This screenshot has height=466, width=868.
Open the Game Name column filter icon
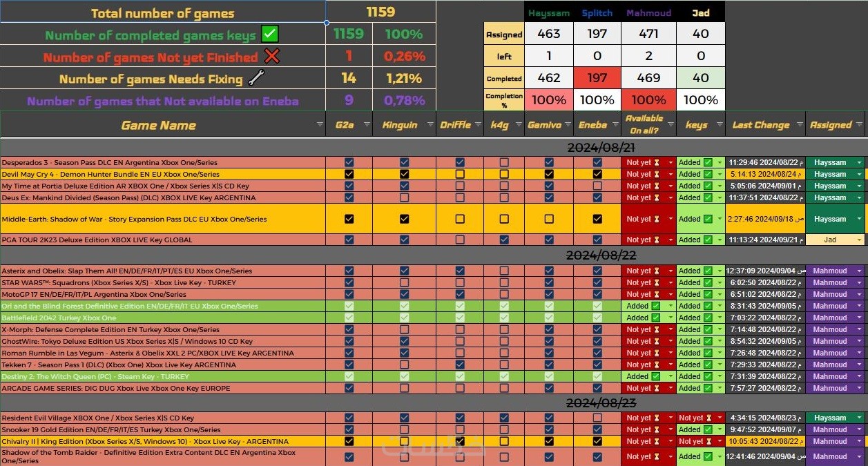(x=320, y=125)
